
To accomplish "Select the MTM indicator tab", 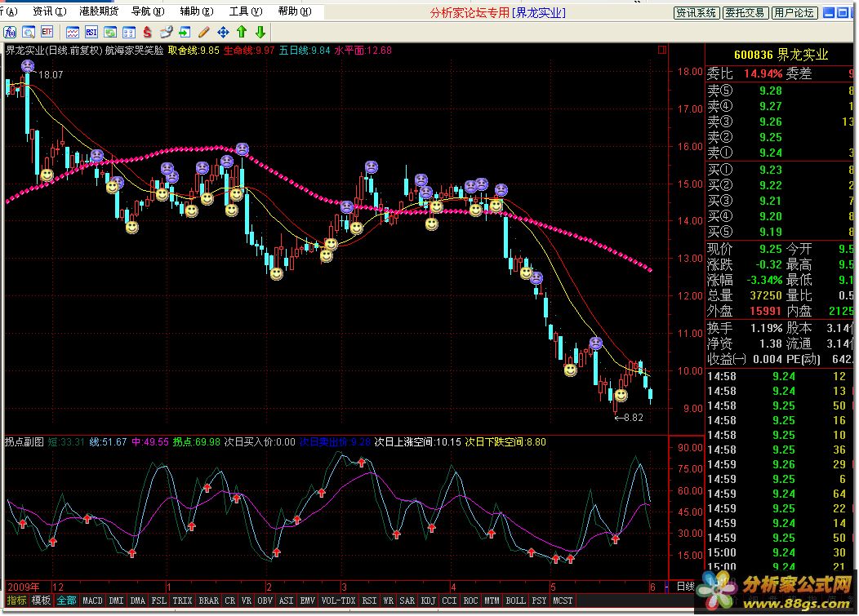I will click(492, 600).
